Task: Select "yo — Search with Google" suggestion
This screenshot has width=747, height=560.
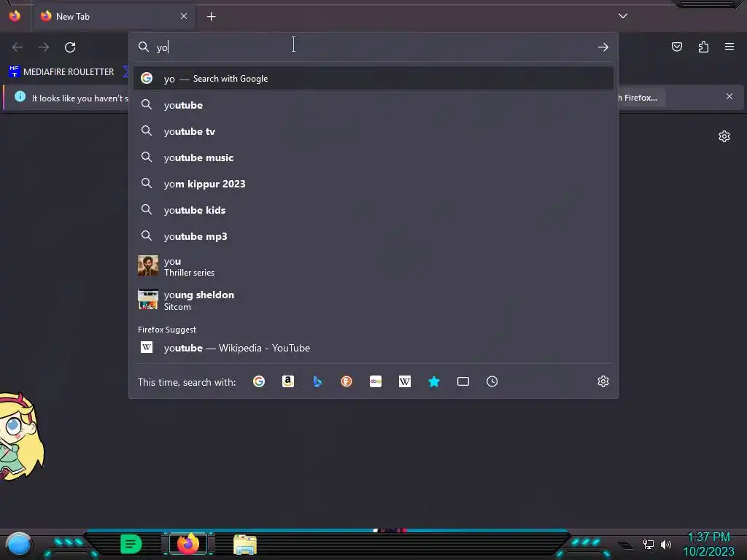Action: coord(373,79)
